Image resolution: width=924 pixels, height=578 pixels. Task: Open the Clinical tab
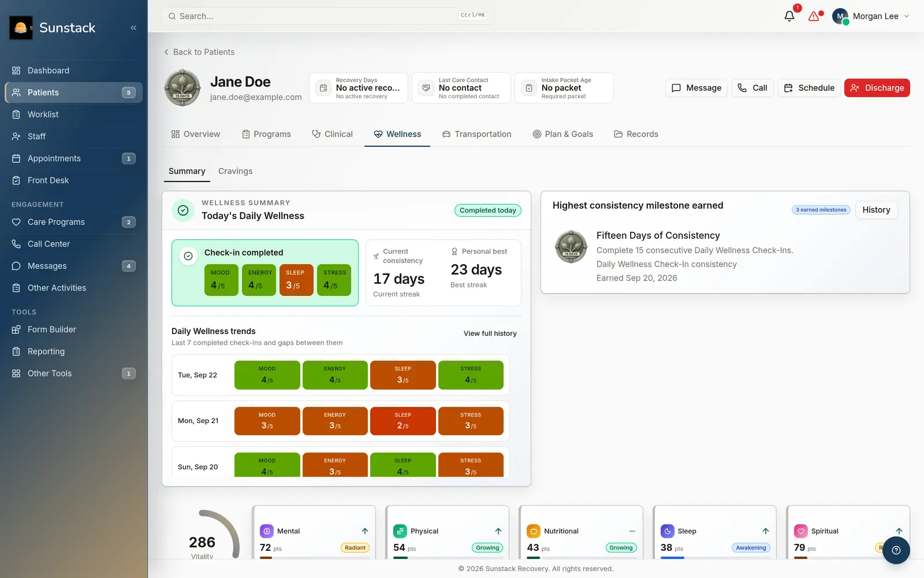[332, 134]
